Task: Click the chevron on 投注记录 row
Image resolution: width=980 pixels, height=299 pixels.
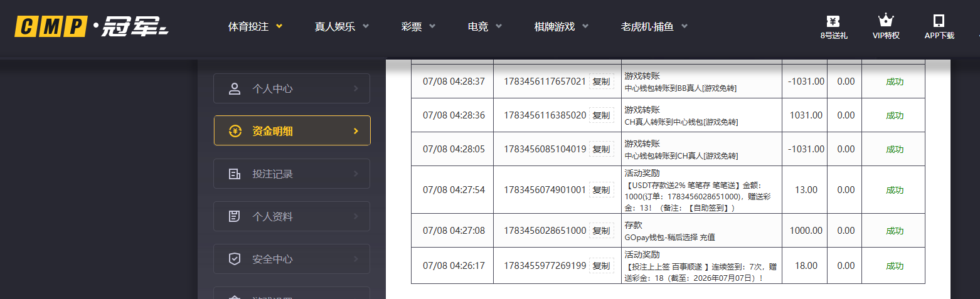Action: tap(356, 174)
